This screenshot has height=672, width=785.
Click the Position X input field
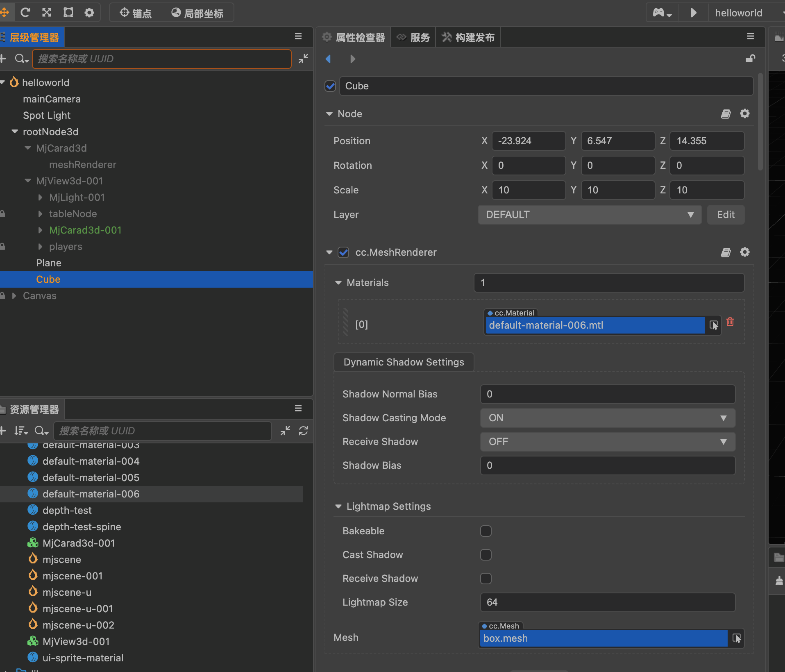point(528,141)
